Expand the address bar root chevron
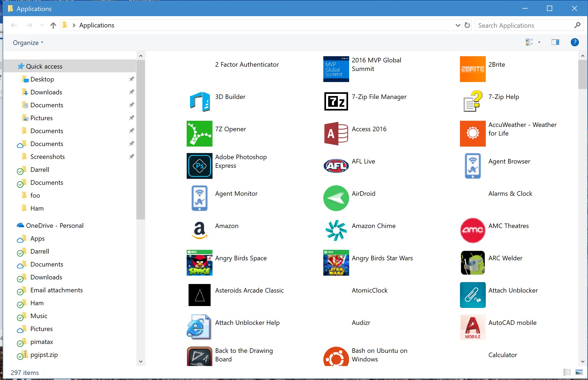588x380 pixels. tap(74, 25)
